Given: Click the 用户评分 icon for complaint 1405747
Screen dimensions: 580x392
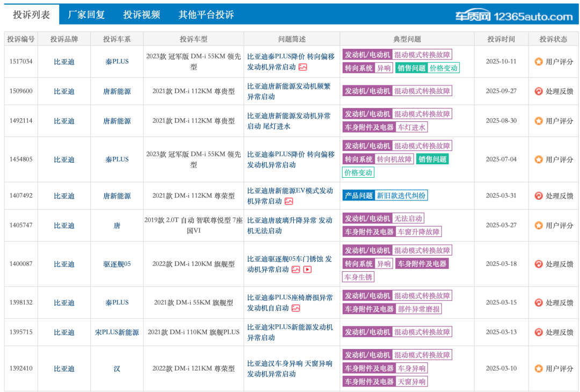Looking at the screenshot, I should pyautogui.click(x=539, y=226).
